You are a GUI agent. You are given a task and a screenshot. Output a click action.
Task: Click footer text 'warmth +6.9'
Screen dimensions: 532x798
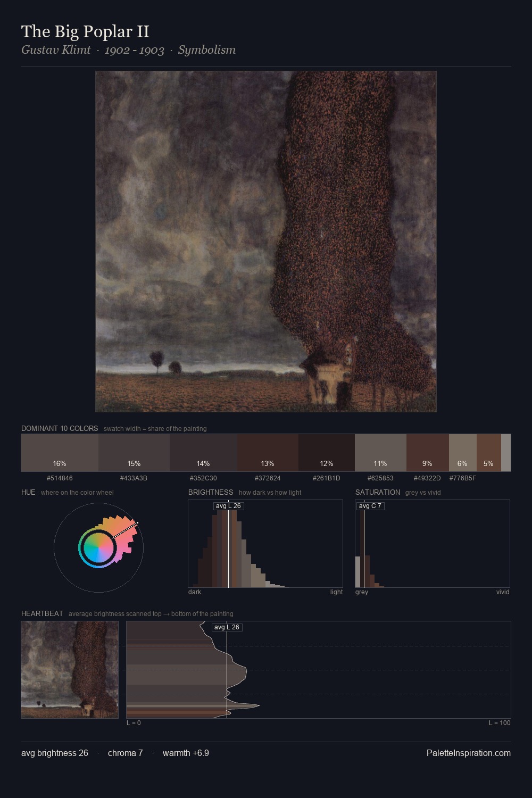click(x=186, y=753)
